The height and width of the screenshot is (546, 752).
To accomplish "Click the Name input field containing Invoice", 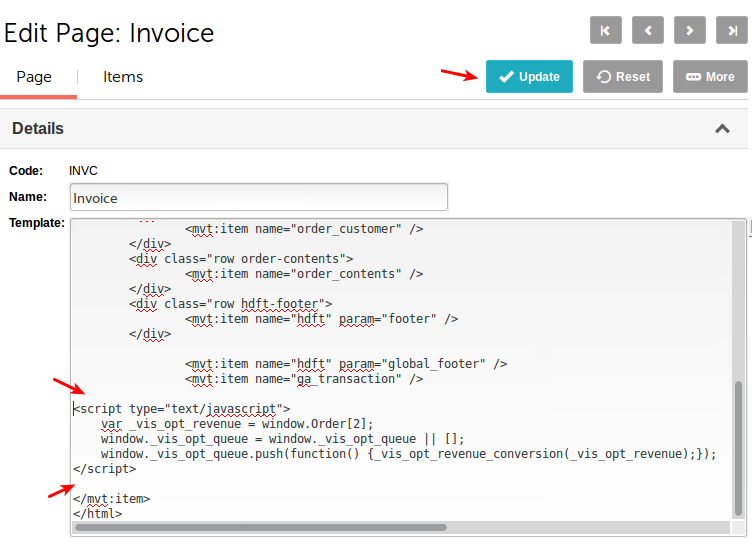I will point(259,197).
